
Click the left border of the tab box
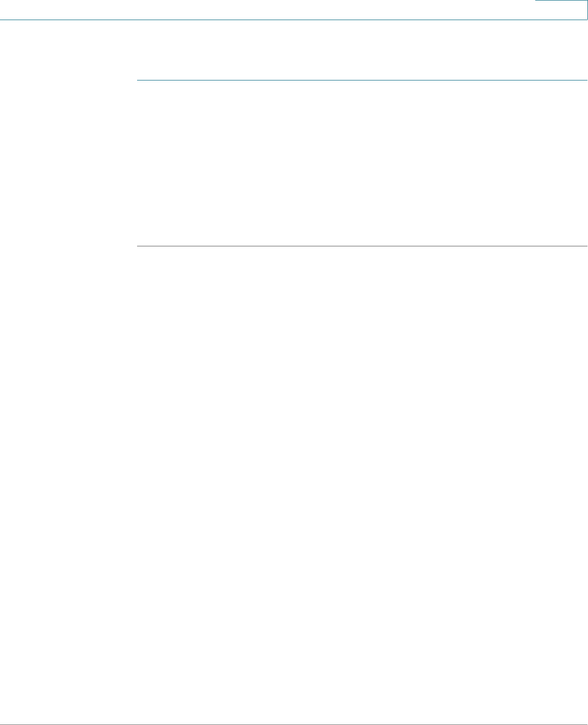[535, 10]
